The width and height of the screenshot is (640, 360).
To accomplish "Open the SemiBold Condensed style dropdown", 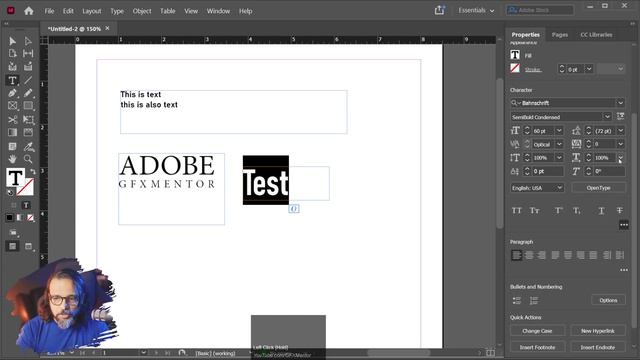I will (607, 117).
